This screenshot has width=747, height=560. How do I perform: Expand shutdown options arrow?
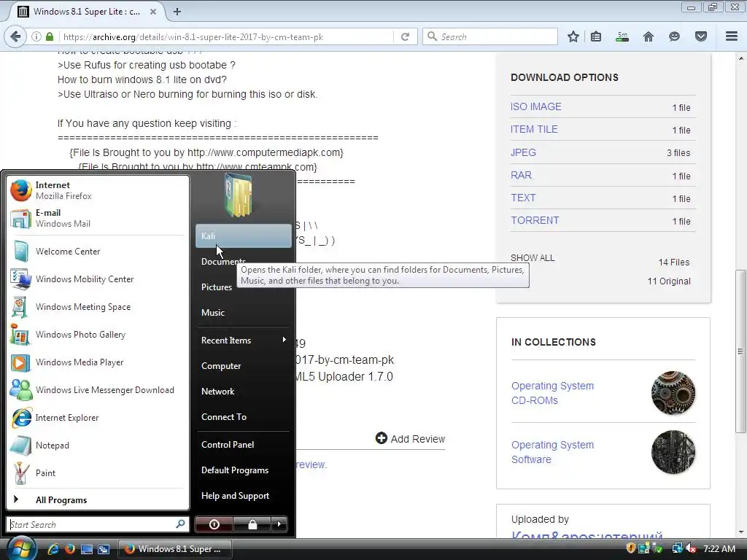click(279, 524)
